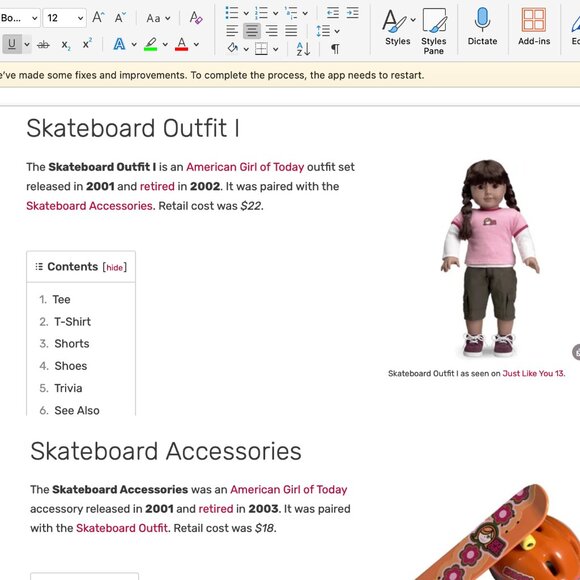The width and height of the screenshot is (580, 580).
Task: Open the American Girl of Today link in Outfit paragraph
Action: point(245,167)
